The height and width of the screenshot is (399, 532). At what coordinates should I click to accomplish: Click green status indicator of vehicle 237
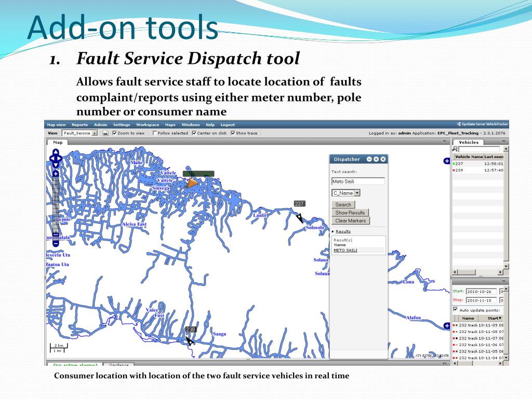coord(454,164)
